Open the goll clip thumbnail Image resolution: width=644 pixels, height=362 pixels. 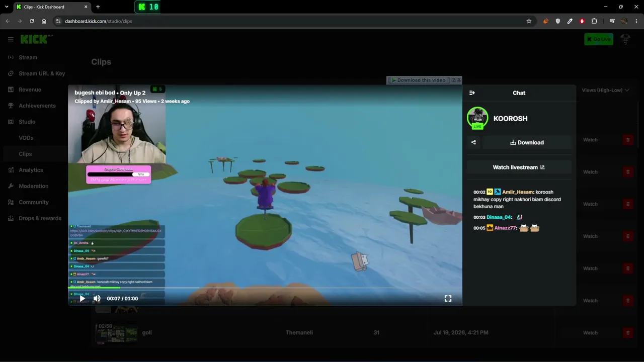116,332
